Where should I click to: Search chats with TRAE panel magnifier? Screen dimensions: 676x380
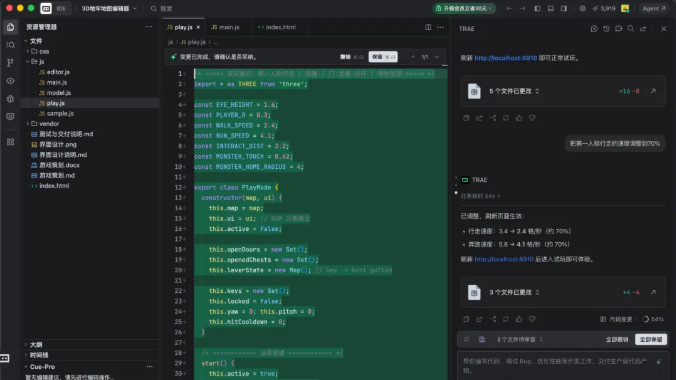coord(631,28)
